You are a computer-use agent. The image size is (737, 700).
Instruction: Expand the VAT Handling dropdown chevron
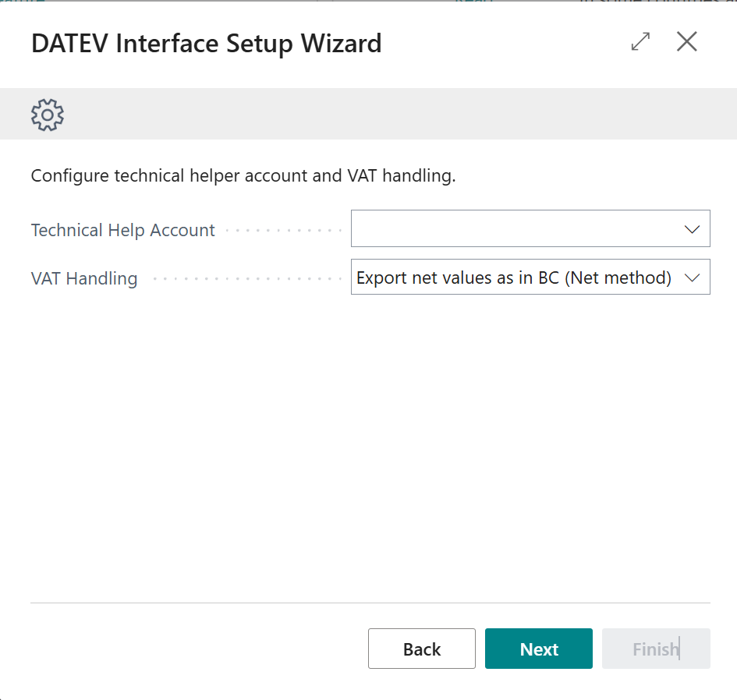[x=692, y=278]
